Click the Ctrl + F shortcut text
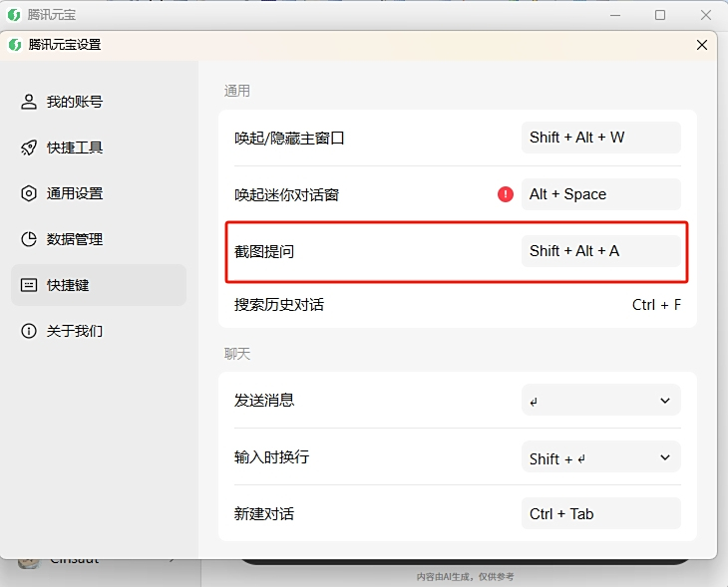728x587 pixels. coord(656,305)
